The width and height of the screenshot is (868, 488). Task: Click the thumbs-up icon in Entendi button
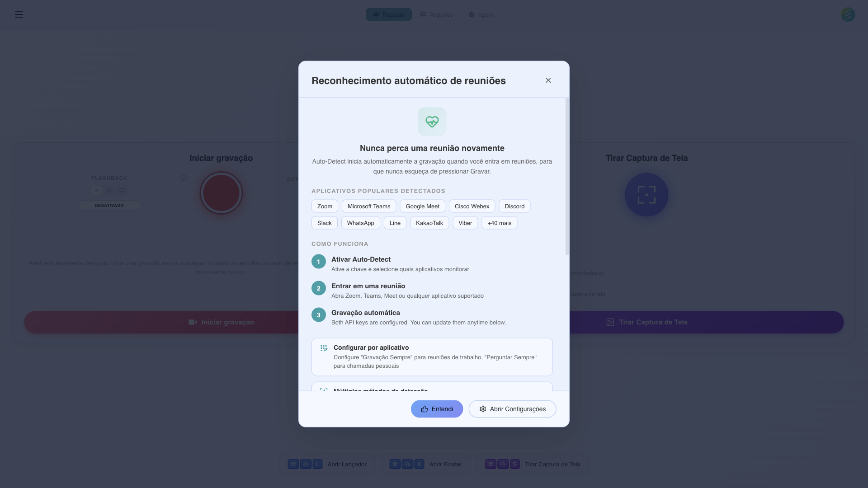424,408
